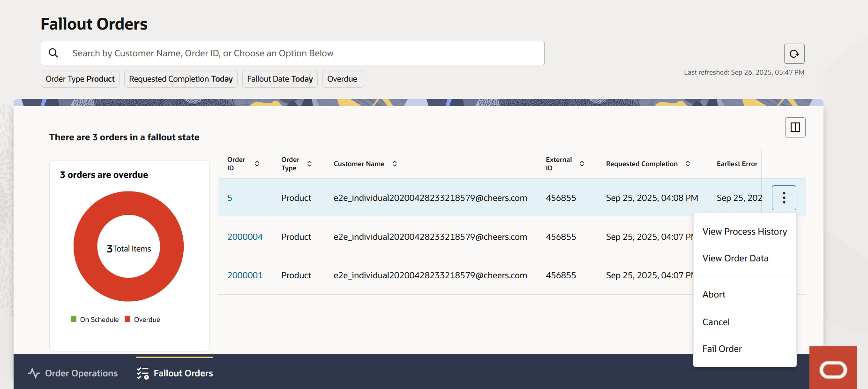Sort by Requested Completion column arrows
Viewport: 868px width, 389px height.
tap(688, 164)
